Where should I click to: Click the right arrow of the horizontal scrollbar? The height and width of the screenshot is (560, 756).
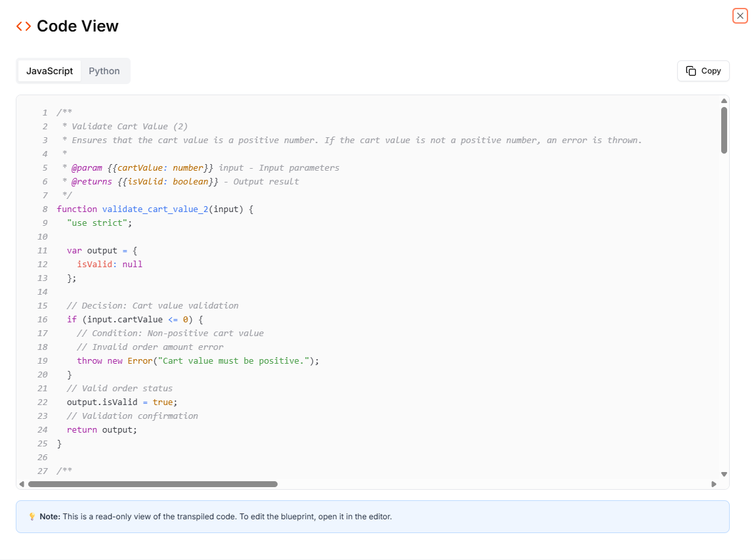pos(714,484)
